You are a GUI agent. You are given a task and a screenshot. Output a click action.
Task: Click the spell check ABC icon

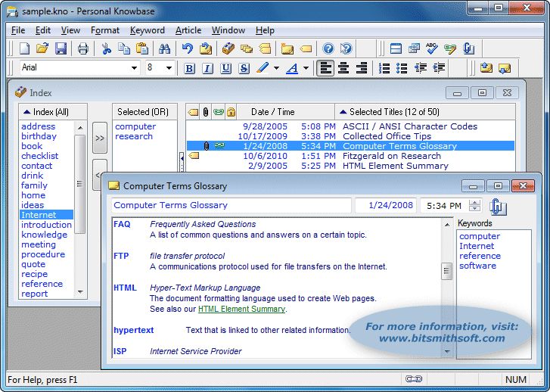(432, 48)
